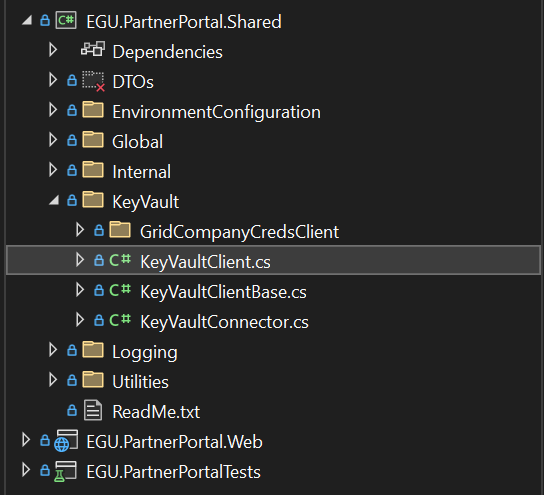The image size is (544, 495).
Task: Expand the KeyVaultClient.cs file node
Action: click(x=80, y=259)
